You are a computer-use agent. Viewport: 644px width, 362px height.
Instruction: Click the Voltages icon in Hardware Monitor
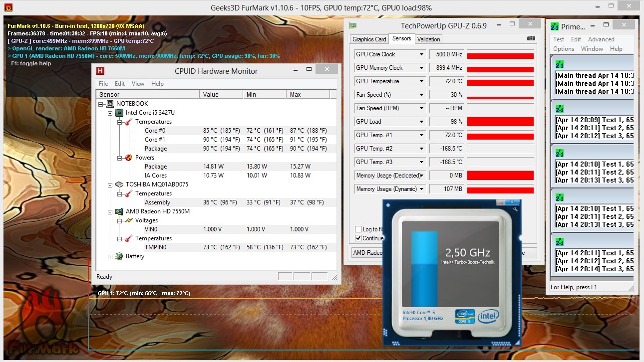click(x=128, y=220)
